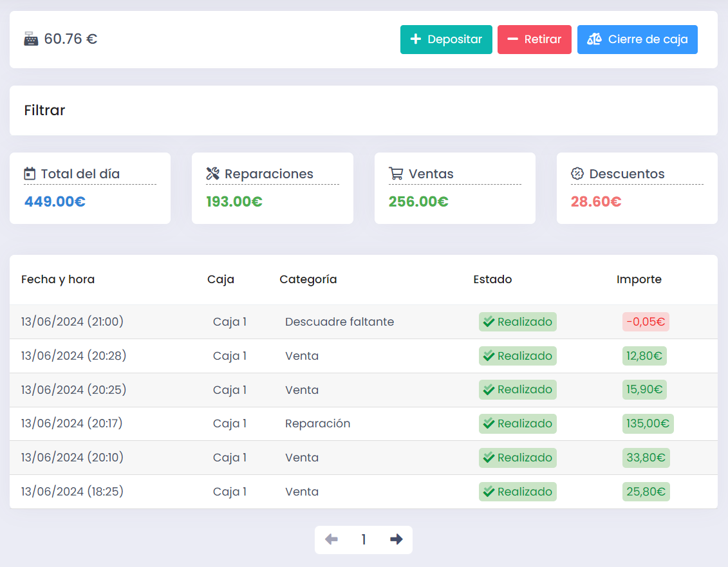Expand the Filtrar panel
The height and width of the screenshot is (567, 728).
[x=45, y=110]
